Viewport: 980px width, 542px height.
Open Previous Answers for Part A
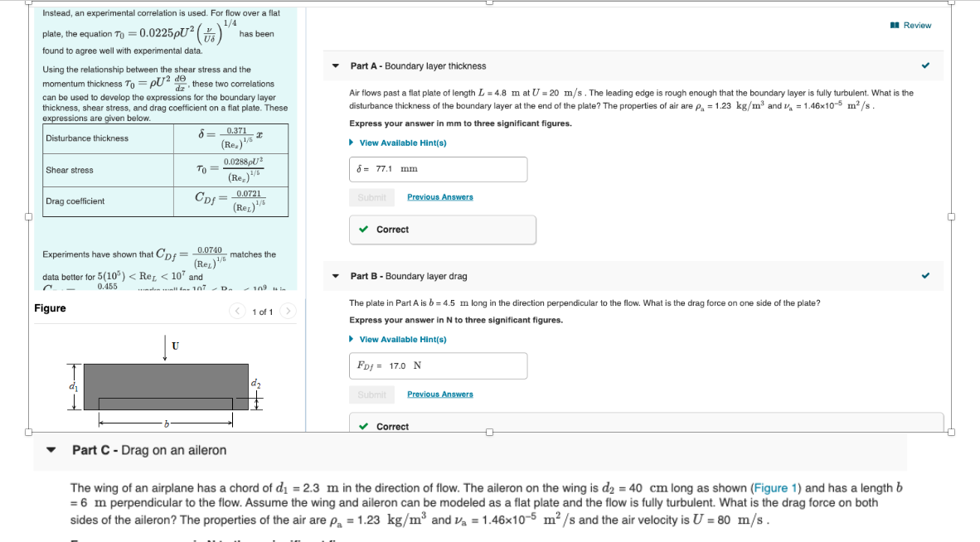click(x=439, y=196)
